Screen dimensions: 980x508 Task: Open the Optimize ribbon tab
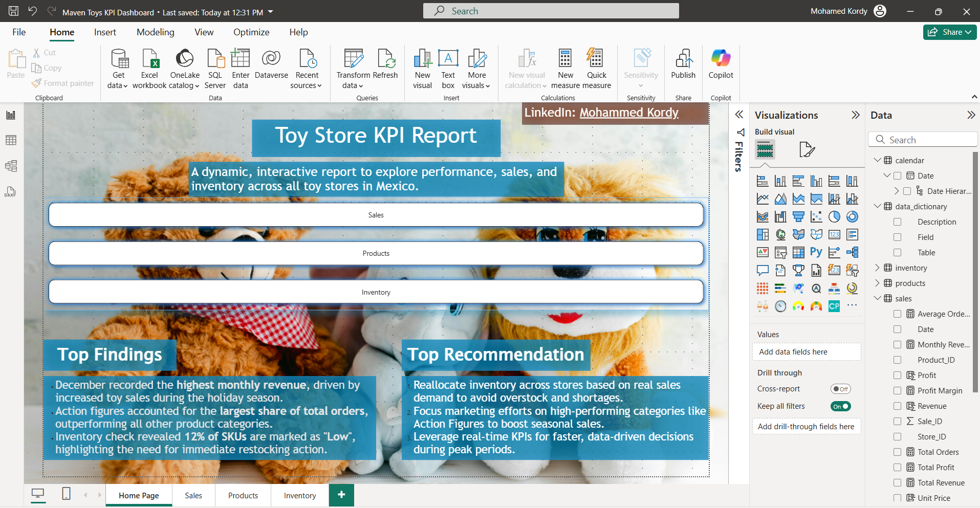(x=251, y=32)
